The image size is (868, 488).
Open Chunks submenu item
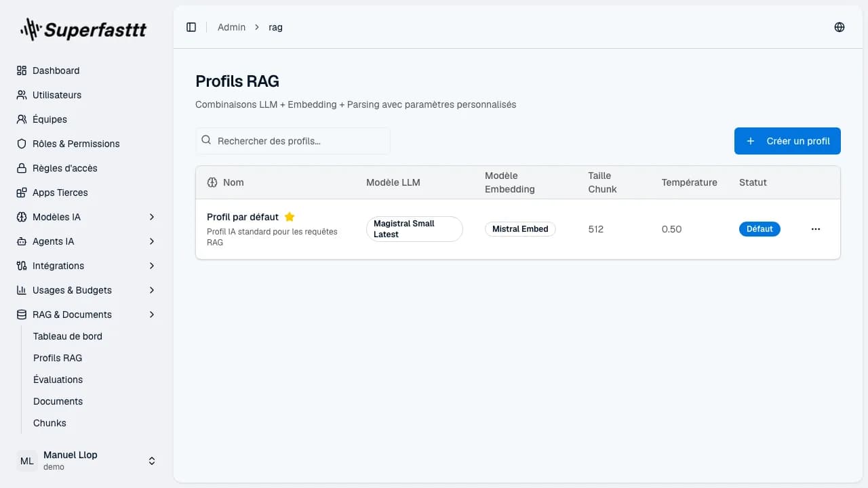50,423
